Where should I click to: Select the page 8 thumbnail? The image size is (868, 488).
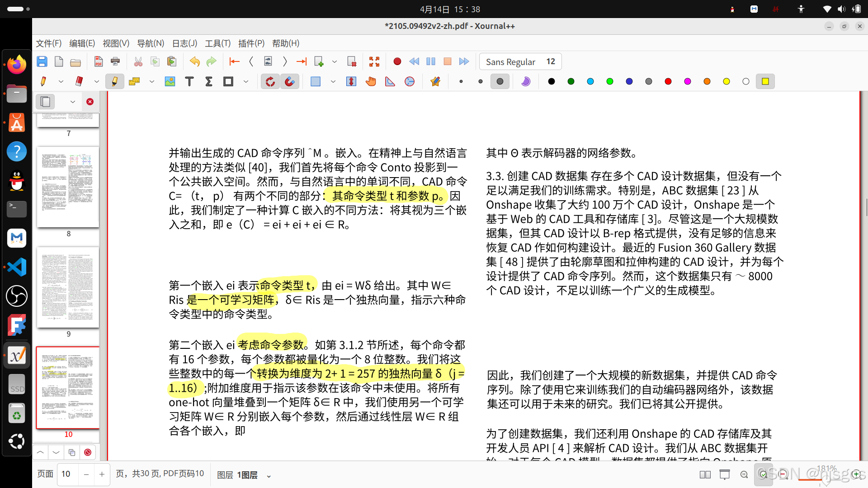[68, 187]
